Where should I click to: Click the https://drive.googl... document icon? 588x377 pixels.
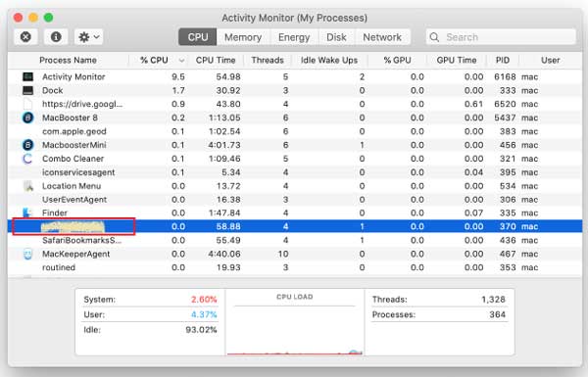coord(27,104)
